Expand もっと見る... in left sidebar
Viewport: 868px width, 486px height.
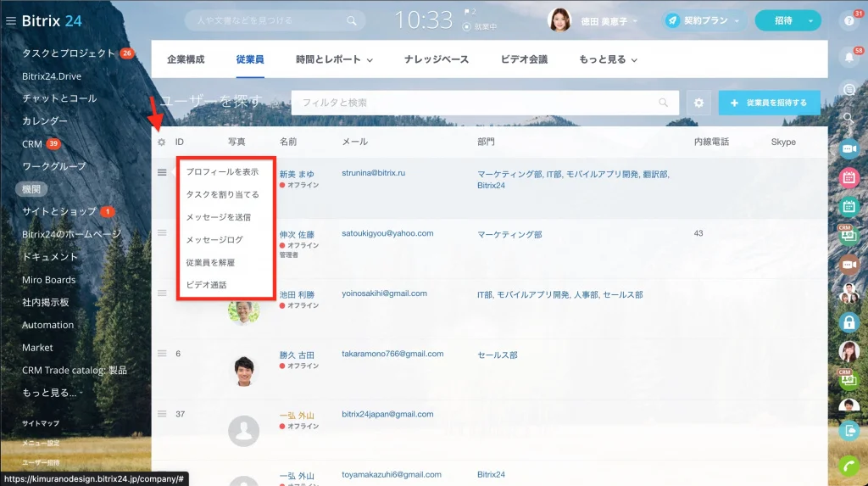[52, 393]
